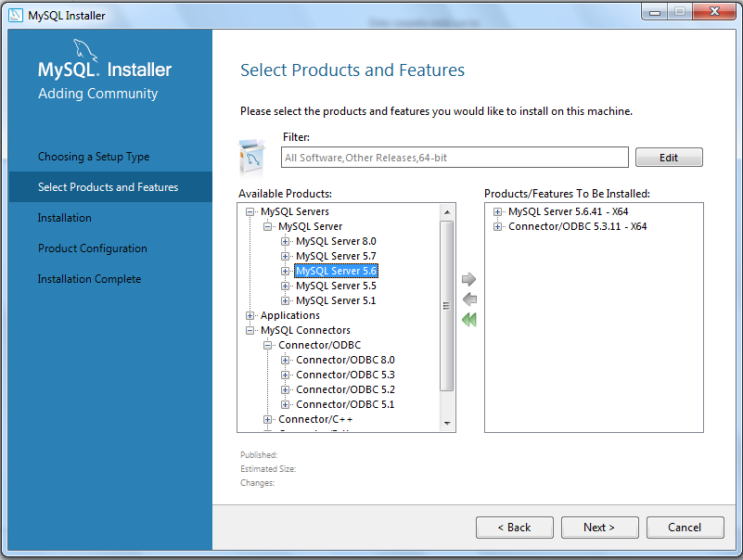Select MySQL Server 8.0 in Available Products

pos(336,242)
